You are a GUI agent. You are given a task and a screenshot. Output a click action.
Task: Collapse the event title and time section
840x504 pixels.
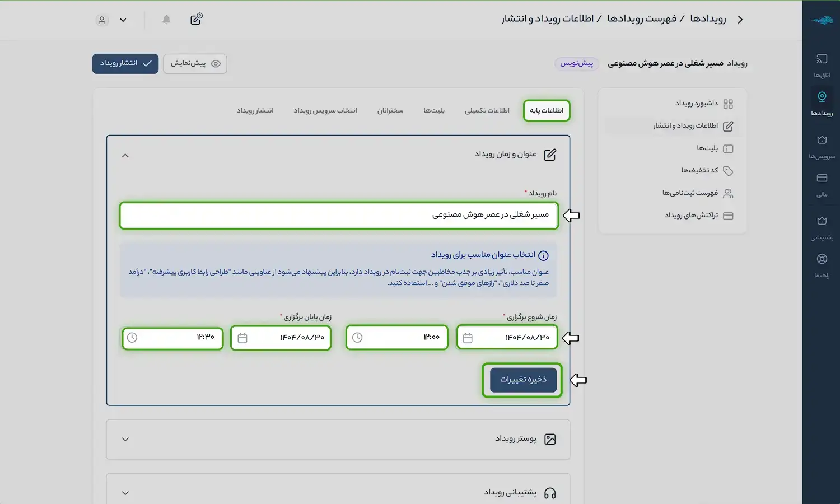coord(125,156)
